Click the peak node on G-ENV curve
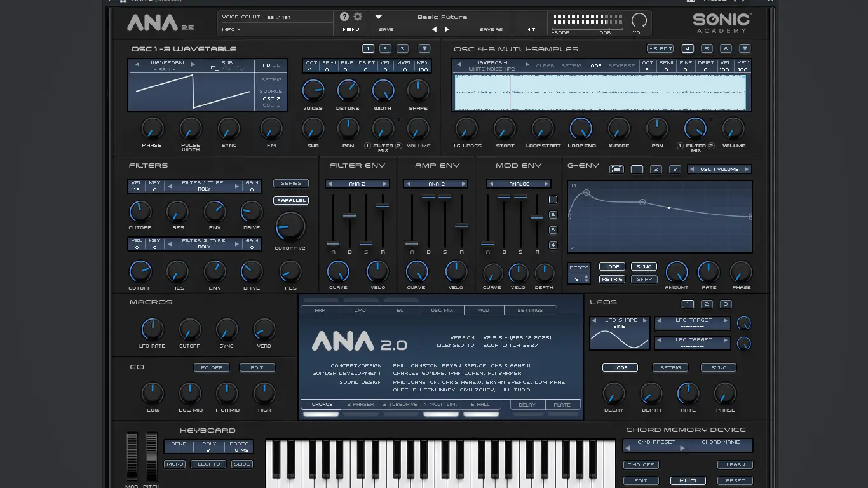Screen dimensions: 868x488 pyautogui.click(x=587, y=192)
